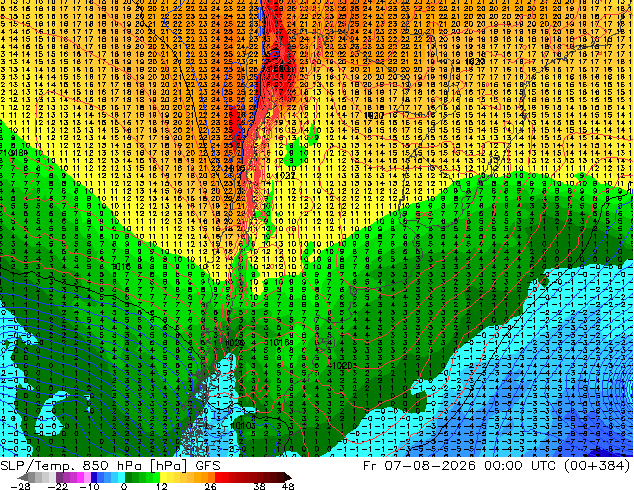
Task: Click the '38' label on the temperature legend
Action: tap(259, 486)
